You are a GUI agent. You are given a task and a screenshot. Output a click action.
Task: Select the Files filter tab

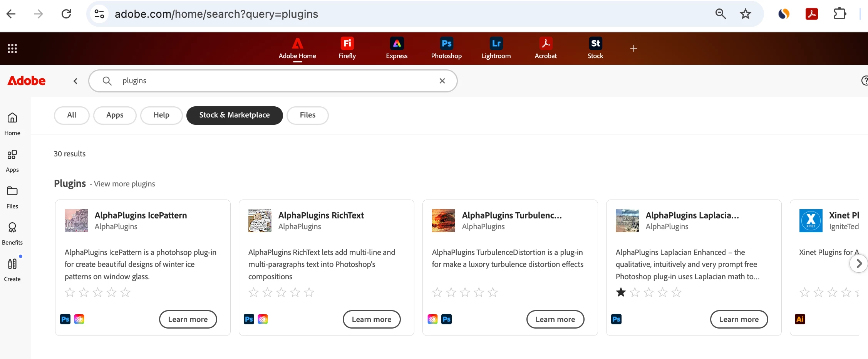[x=308, y=115]
